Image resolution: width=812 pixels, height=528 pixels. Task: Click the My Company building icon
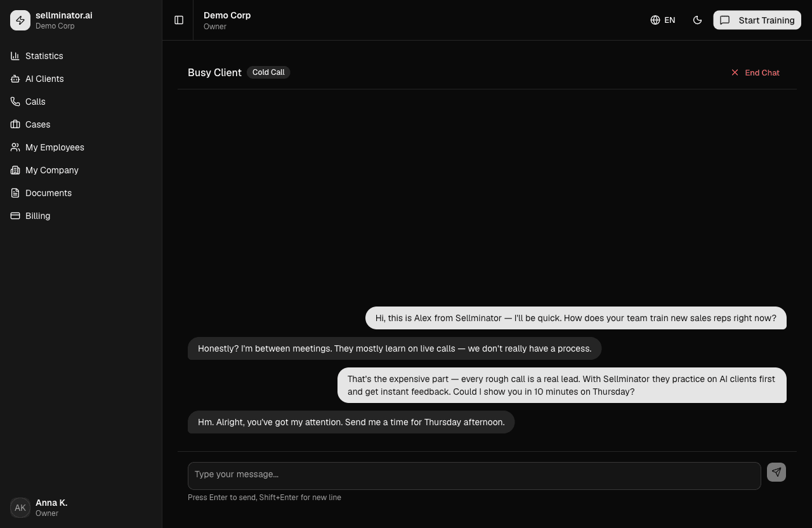(x=15, y=170)
